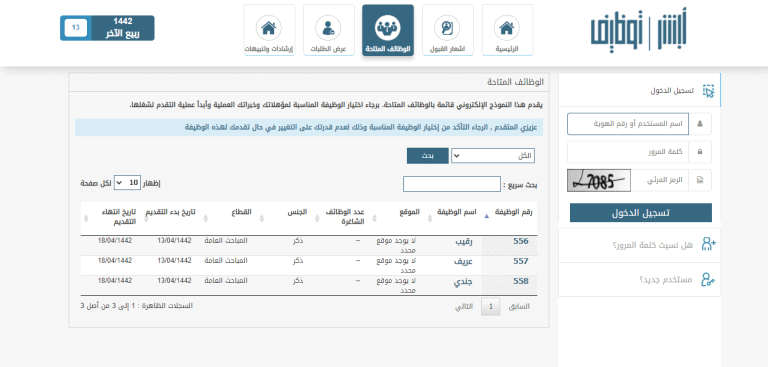Image resolution: width=768 pixels, height=367 pixels.
Task: Focus the username or ID number field
Action: tap(628, 124)
